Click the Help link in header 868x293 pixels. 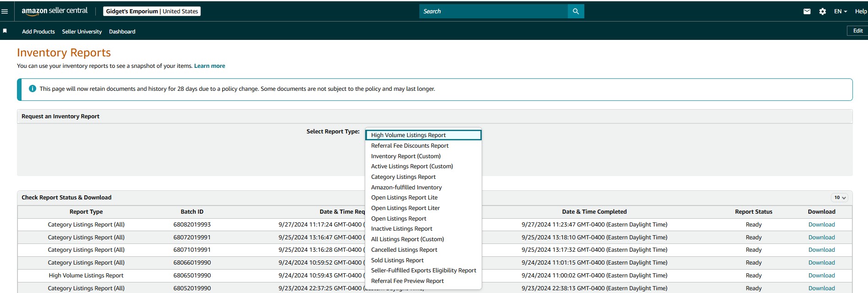(x=861, y=11)
